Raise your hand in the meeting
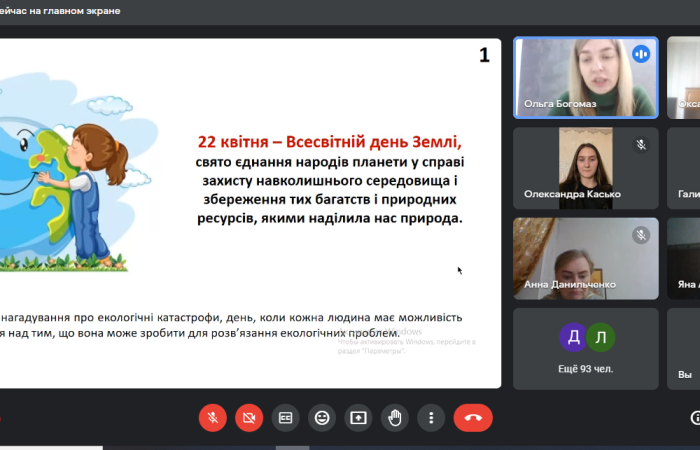This screenshot has width=700, height=450. click(395, 417)
